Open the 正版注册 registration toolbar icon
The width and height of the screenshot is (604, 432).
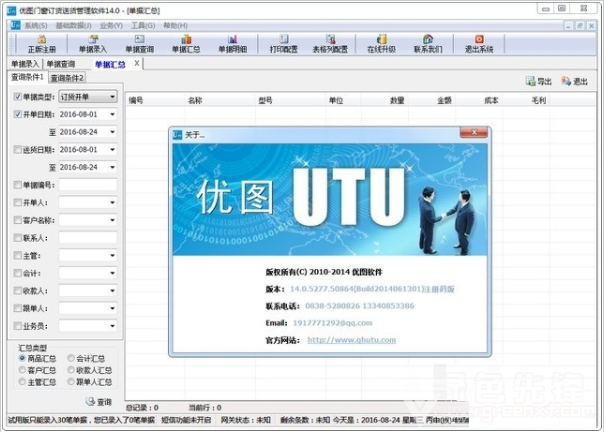(x=42, y=44)
